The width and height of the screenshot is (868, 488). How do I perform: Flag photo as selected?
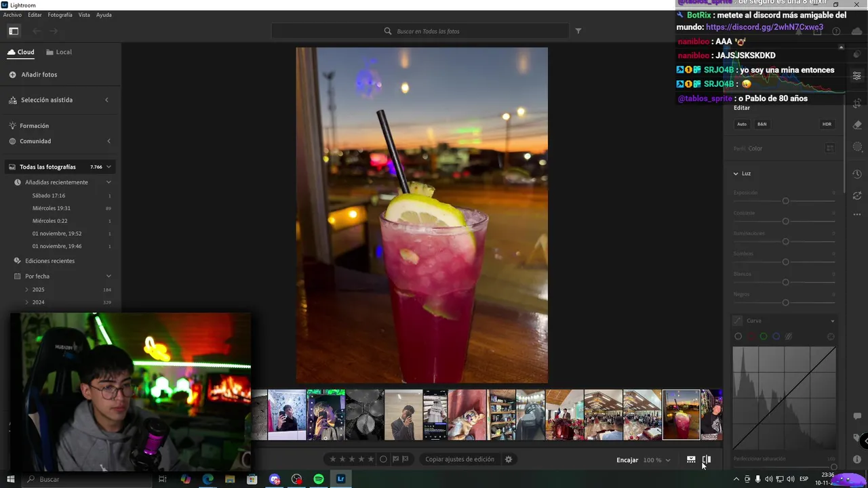point(395,459)
